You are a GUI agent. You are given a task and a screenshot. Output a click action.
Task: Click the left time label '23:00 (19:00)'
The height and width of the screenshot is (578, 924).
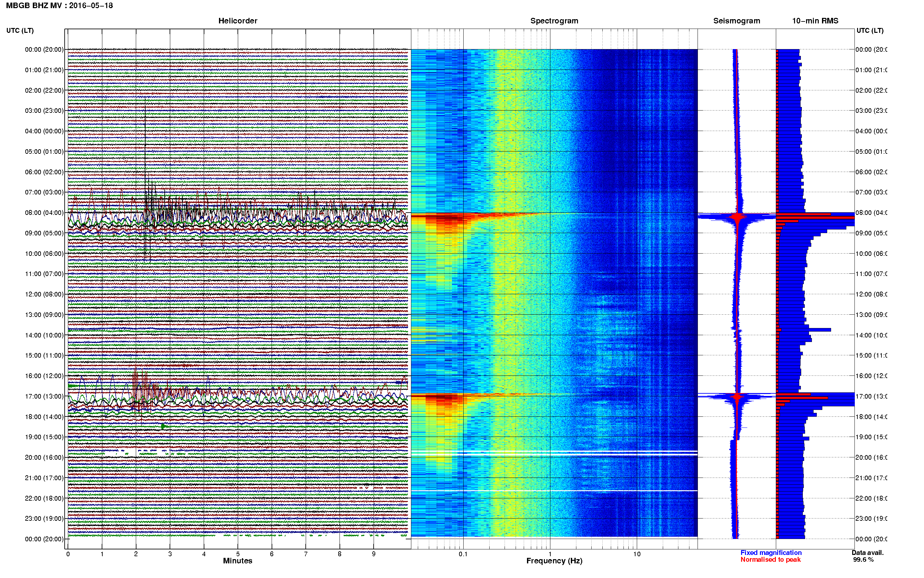pyautogui.click(x=44, y=519)
